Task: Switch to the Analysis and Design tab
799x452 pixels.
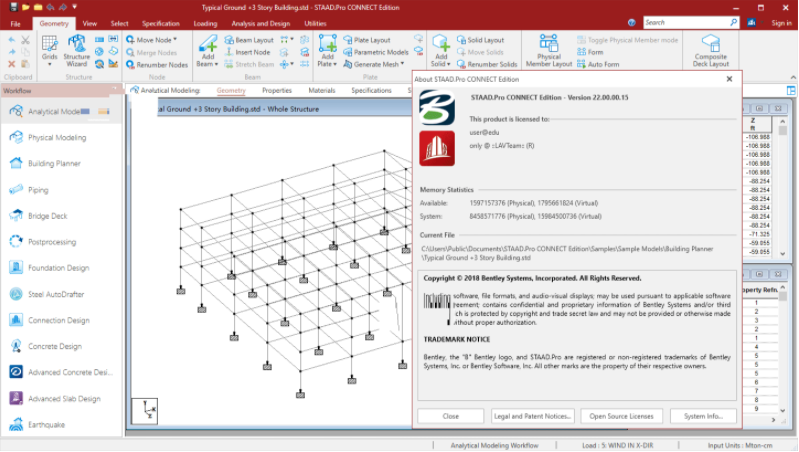Action: point(259,22)
